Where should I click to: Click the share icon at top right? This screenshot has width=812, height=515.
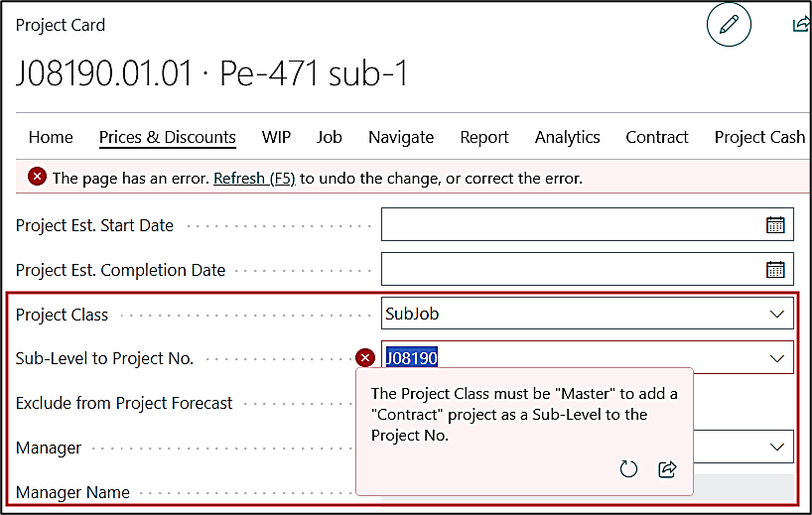point(801,26)
